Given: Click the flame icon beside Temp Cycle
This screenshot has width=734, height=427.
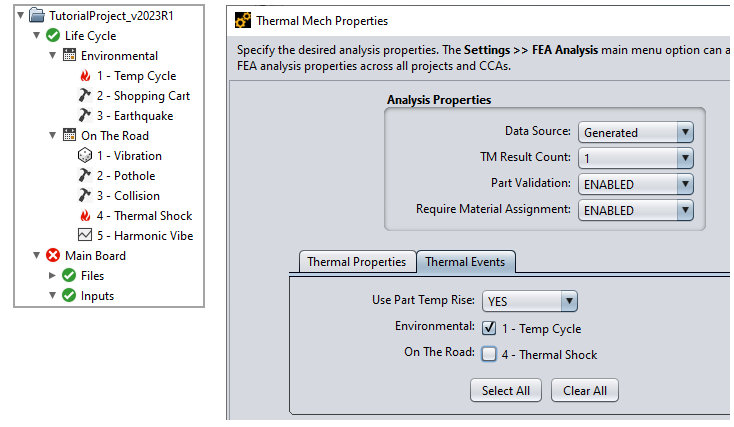Looking at the screenshot, I should (x=85, y=76).
